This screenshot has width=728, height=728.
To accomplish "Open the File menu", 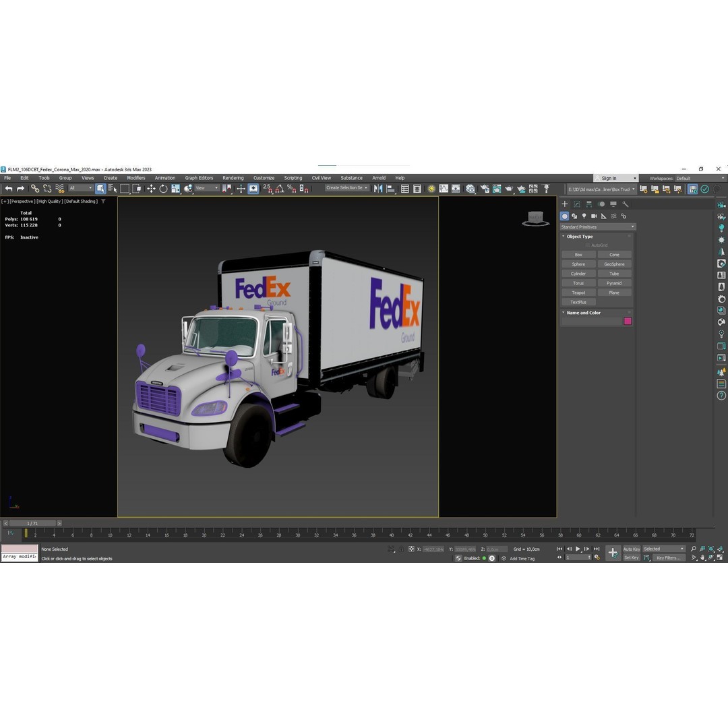I will 7,178.
